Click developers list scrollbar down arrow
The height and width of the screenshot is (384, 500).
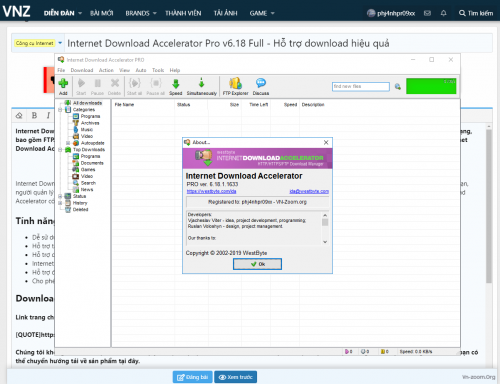pyautogui.click(x=325, y=242)
